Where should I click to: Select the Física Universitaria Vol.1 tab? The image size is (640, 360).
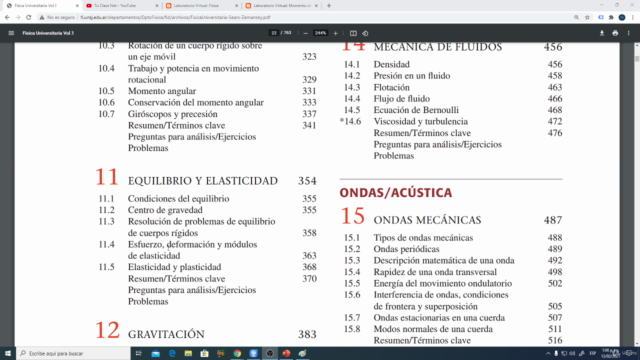[41, 6]
